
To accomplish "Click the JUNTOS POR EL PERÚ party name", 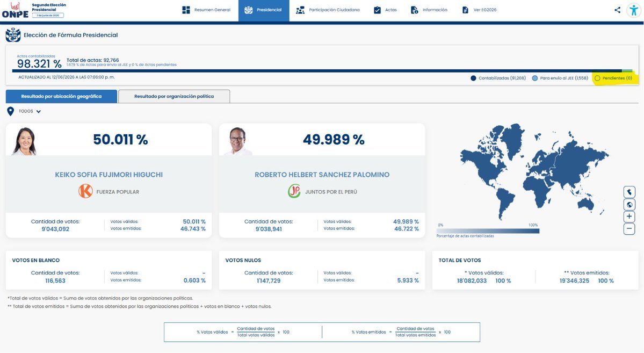I will pyautogui.click(x=331, y=192).
